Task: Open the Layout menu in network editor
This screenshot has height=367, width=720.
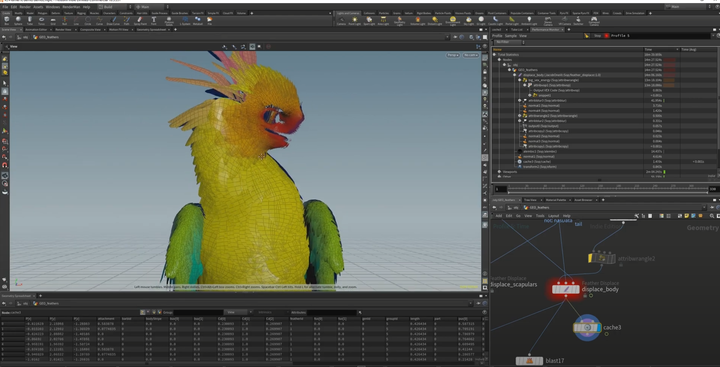Action: click(x=553, y=215)
